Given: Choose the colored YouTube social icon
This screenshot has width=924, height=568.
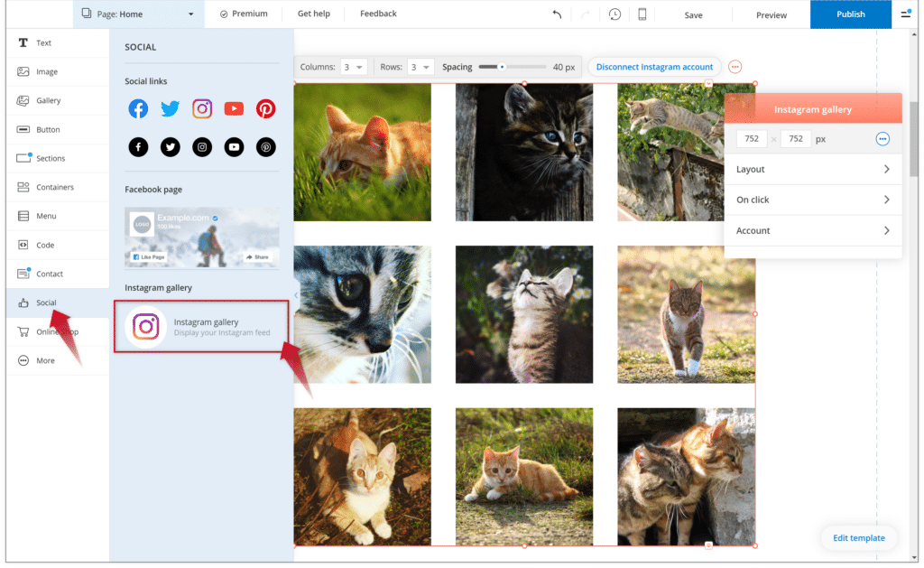Looking at the screenshot, I should coord(234,109).
